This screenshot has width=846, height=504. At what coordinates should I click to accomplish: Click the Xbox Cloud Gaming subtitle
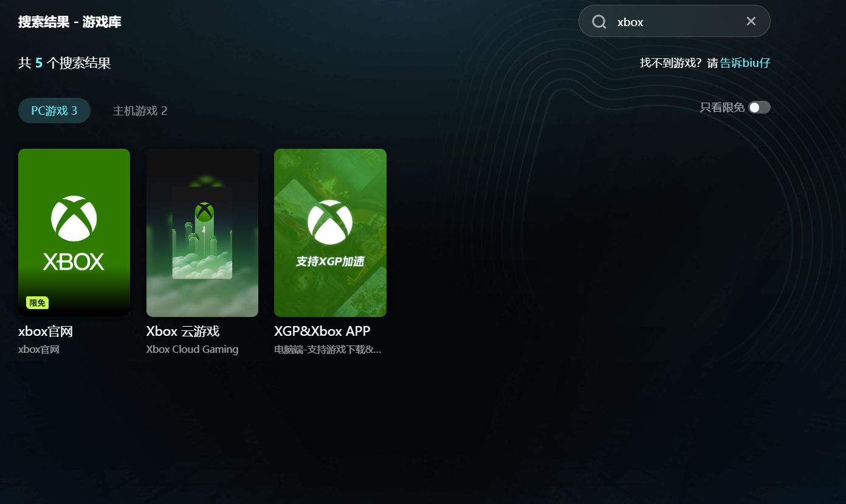(x=192, y=350)
